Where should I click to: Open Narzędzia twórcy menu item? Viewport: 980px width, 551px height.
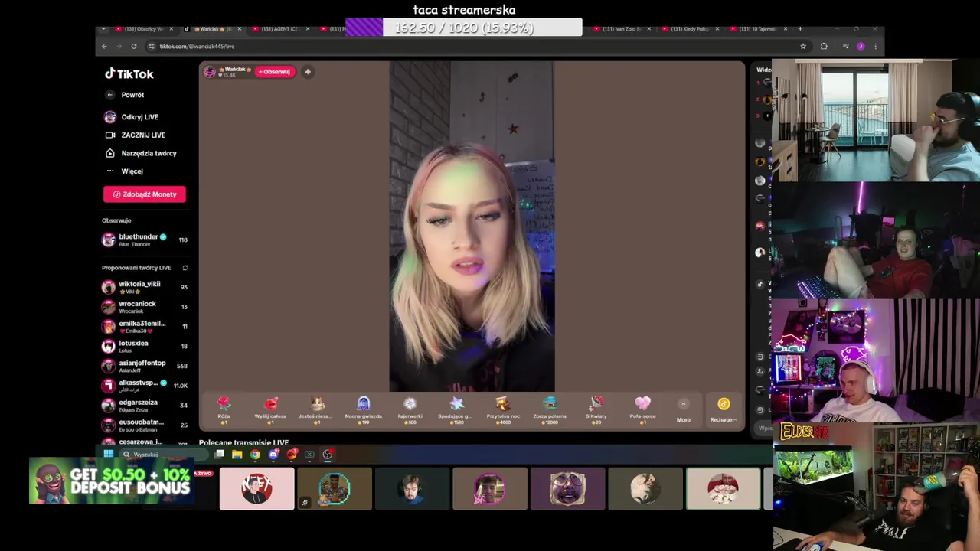tap(140, 153)
